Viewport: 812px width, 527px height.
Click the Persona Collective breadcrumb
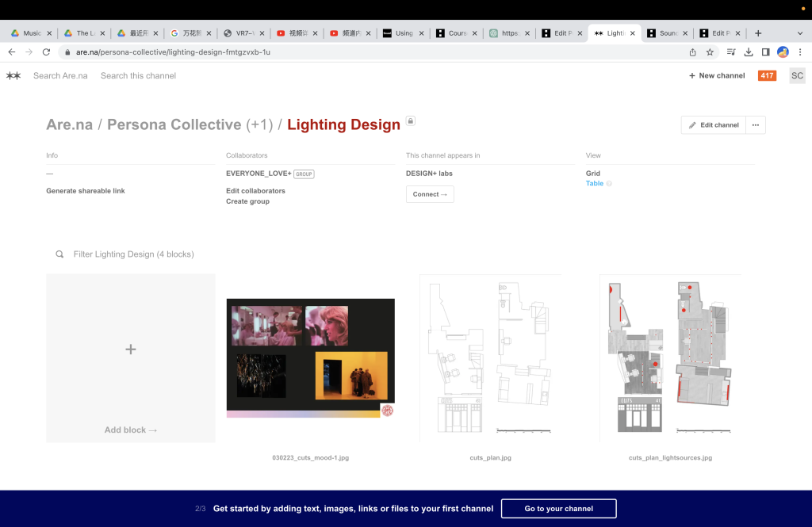coord(174,124)
